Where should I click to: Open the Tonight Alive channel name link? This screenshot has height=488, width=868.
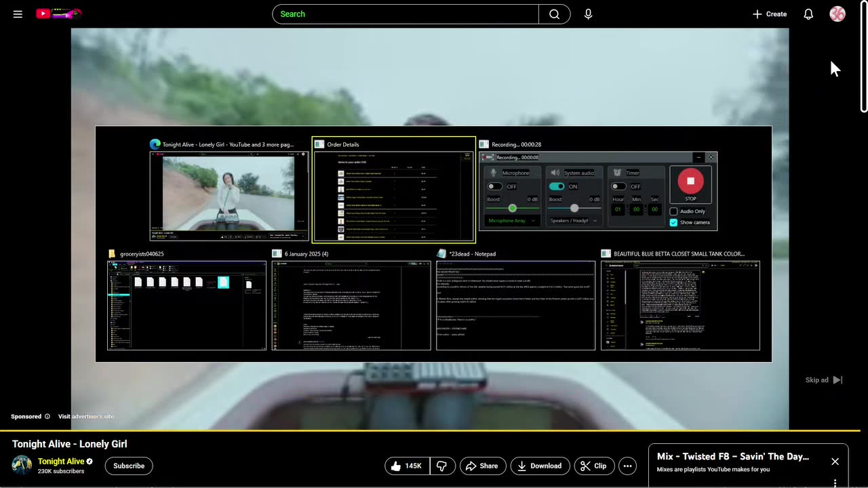pos(61,462)
